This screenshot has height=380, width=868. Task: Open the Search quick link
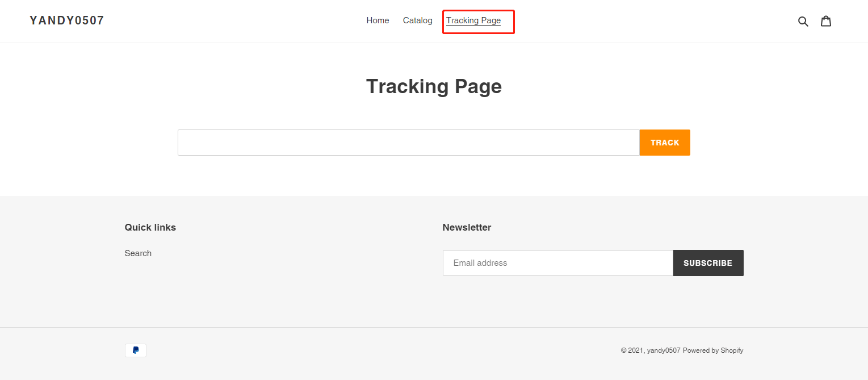pyautogui.click(x=138, y=253)
